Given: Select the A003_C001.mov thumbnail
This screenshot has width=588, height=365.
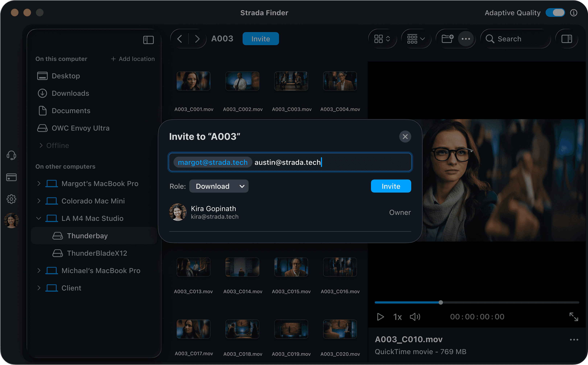Looking at the screenshot, I should pos(193,81).
